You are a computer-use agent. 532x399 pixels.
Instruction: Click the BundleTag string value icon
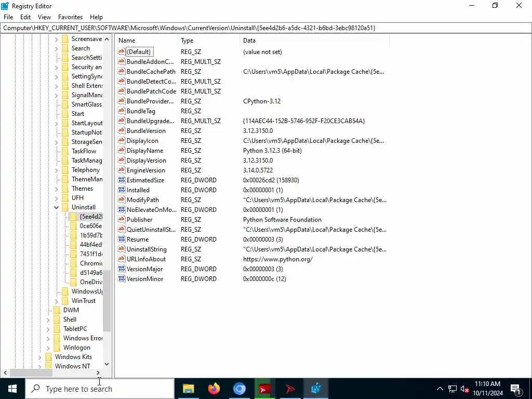122,111
